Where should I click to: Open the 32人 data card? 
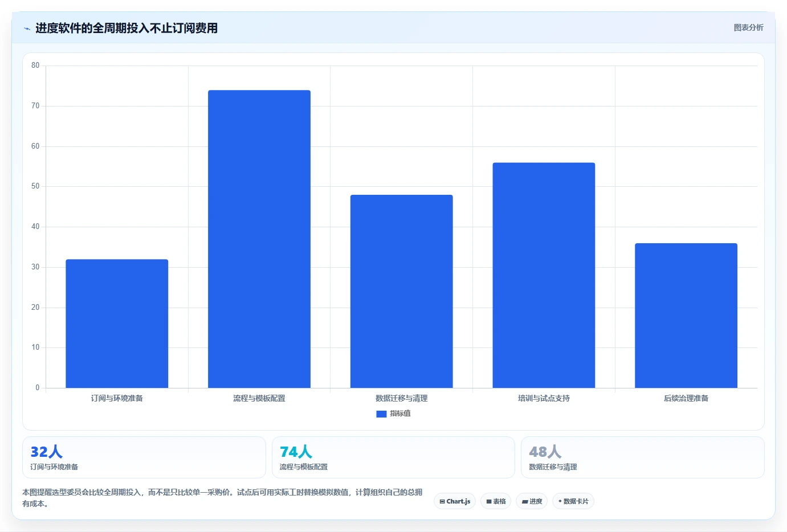(x=144, y=457)
